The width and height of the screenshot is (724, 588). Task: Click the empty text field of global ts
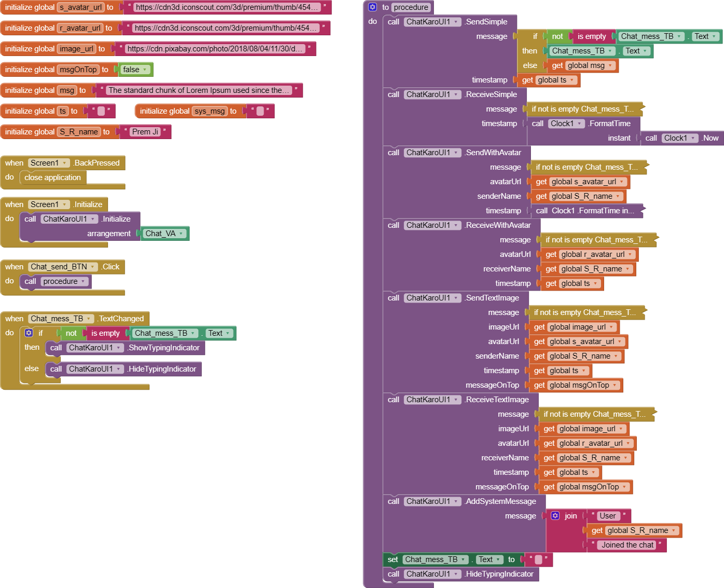click(101, 111)
